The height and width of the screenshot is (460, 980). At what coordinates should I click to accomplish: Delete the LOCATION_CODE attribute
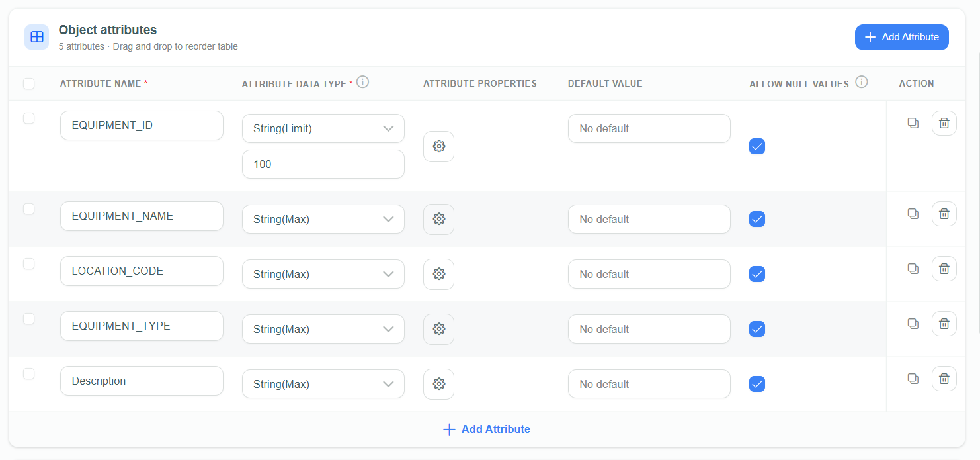click(x=944, y=269)
